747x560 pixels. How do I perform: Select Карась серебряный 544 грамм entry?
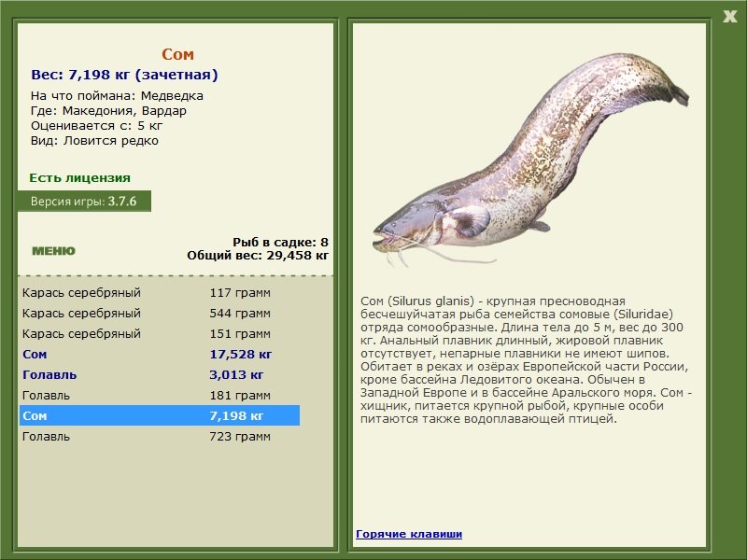tap(160, 314)
